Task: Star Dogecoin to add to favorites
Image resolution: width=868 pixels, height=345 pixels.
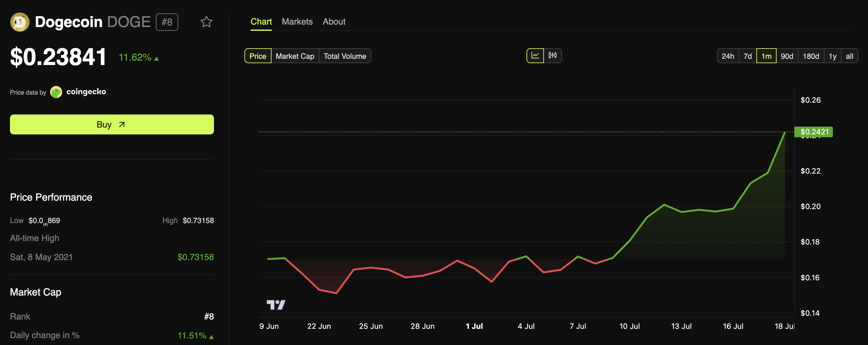Action: (207, 21)
